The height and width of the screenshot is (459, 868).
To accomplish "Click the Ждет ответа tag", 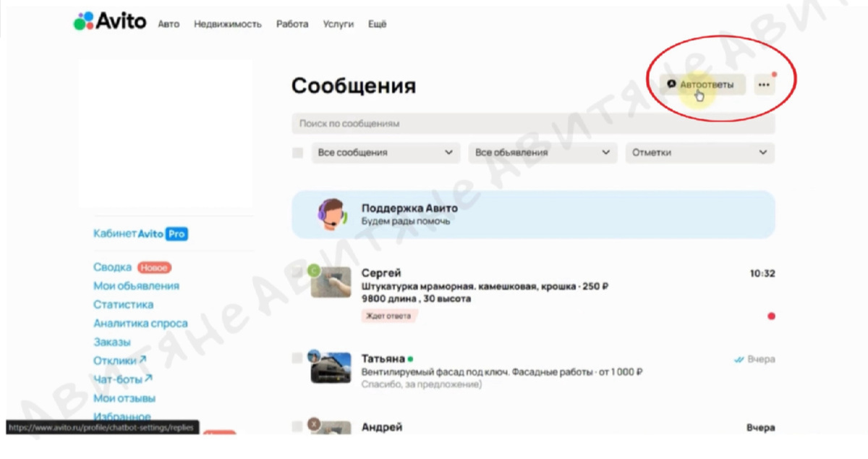I will pyautogui.click(x=389, y=316).
